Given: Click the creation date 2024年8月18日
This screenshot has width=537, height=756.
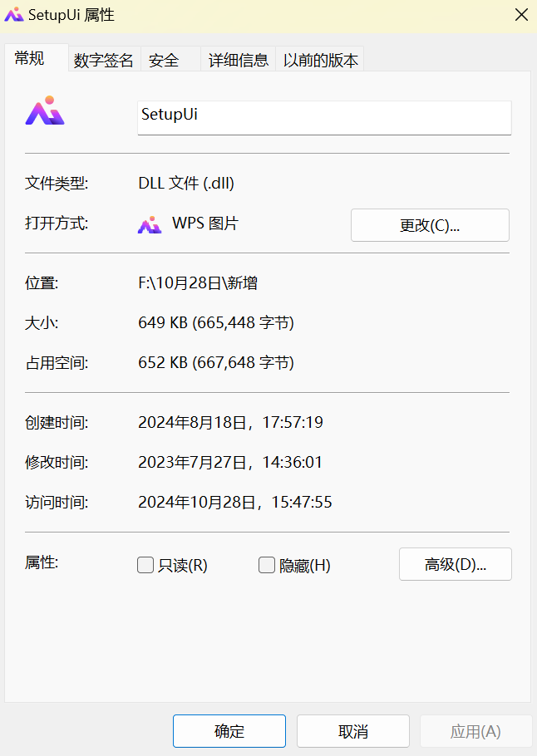Looking at the screenshot, I should click(x=230, y=422).
